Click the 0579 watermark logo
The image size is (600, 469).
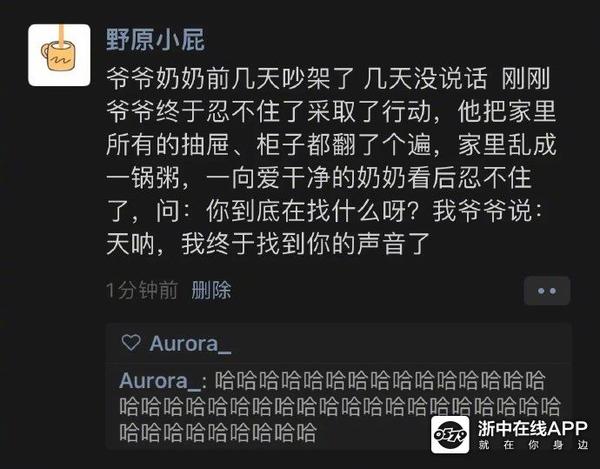tap(450, 435)
